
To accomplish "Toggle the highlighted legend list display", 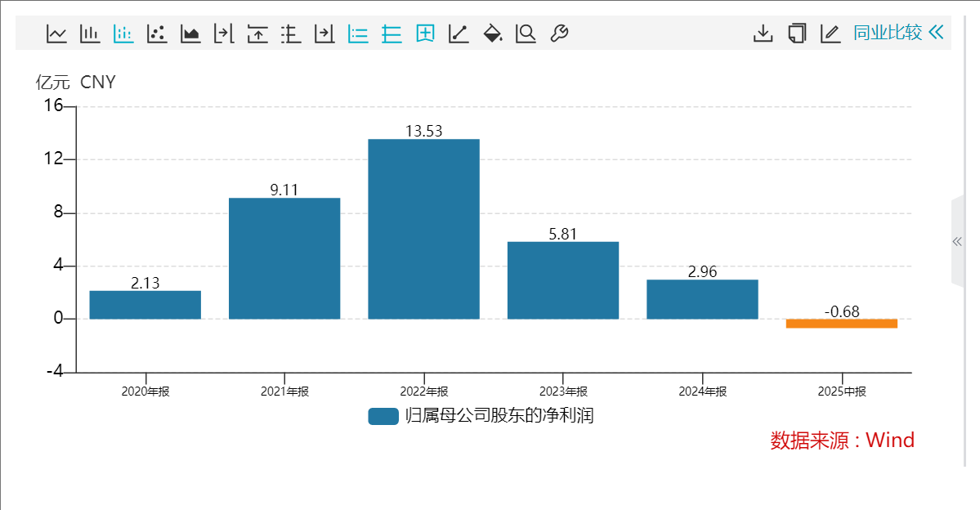I will [x=358, y=34].
